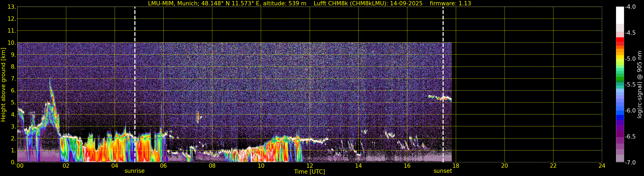Click the '04' time tick label

pos(115,166)
